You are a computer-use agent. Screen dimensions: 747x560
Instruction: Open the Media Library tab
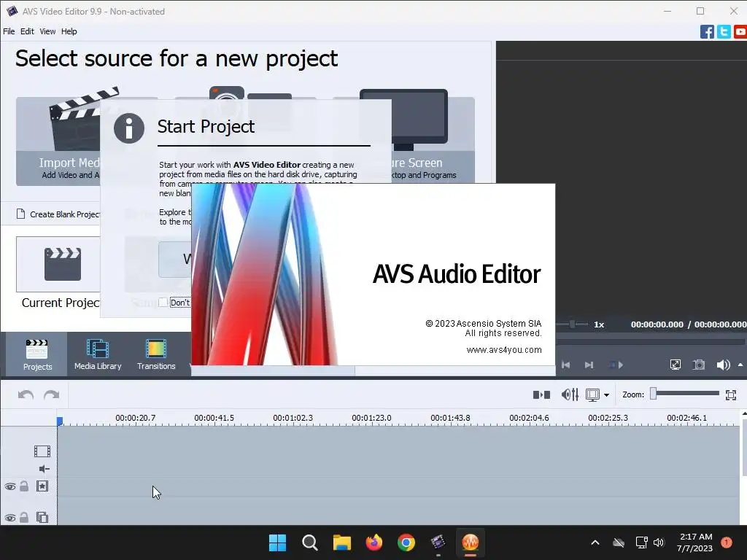click(x=98, y=354)
